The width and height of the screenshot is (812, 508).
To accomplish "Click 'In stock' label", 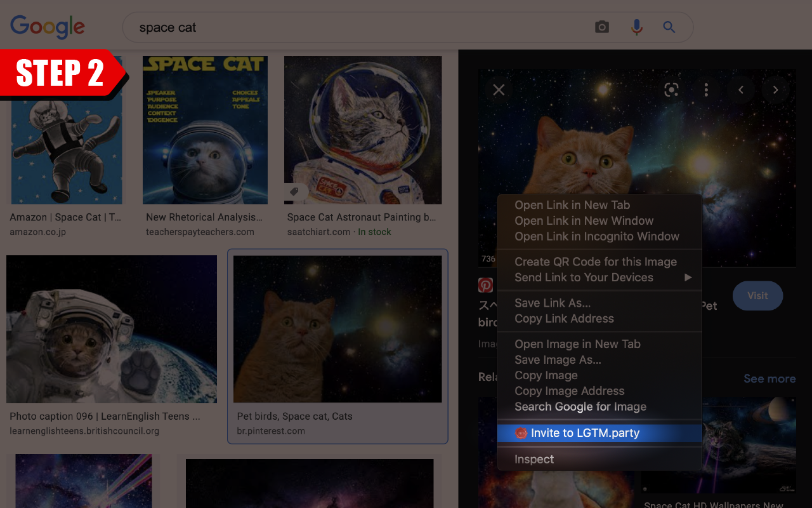I will (x=374, y=232).
